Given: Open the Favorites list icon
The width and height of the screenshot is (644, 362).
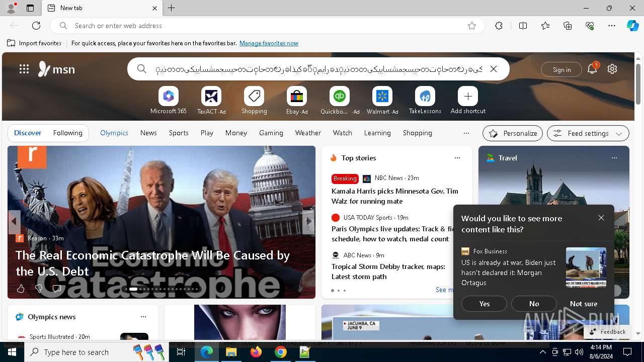Looking at the screenshot, I should point(545,26).
